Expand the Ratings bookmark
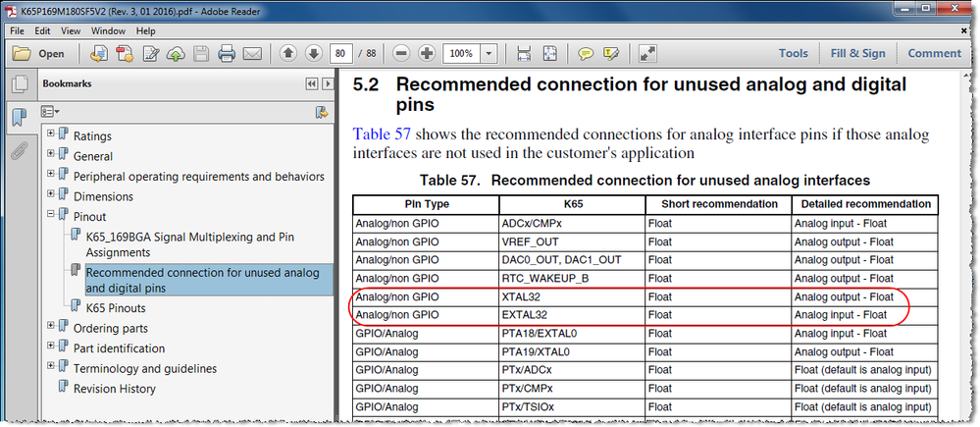Viewport: 980px width, 427px height. [x=51, y=133]
